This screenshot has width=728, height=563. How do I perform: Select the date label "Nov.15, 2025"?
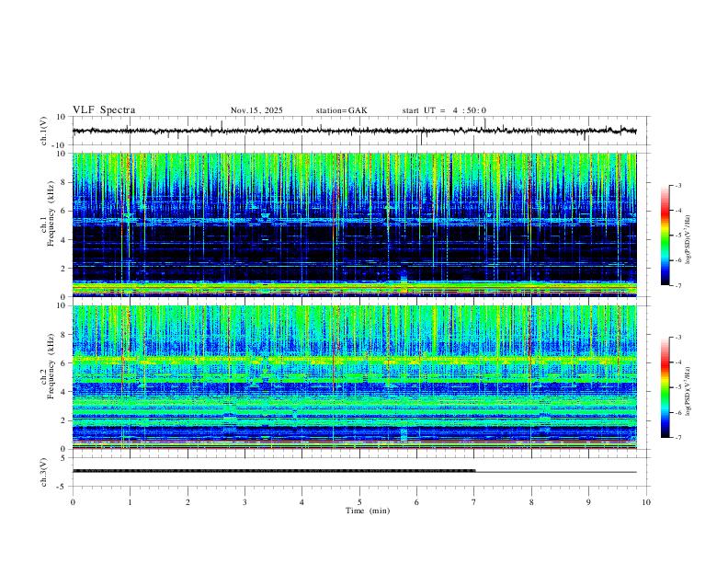pos(256,110)
